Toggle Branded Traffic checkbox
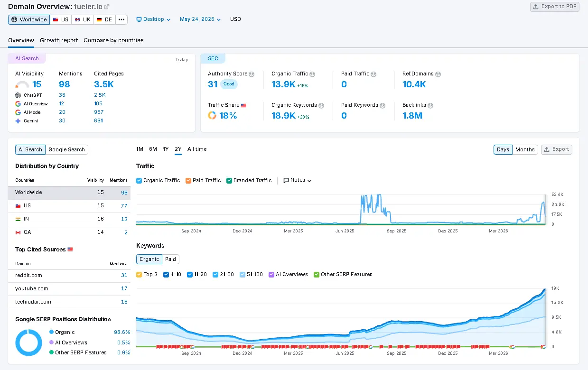 pos(229,180)
